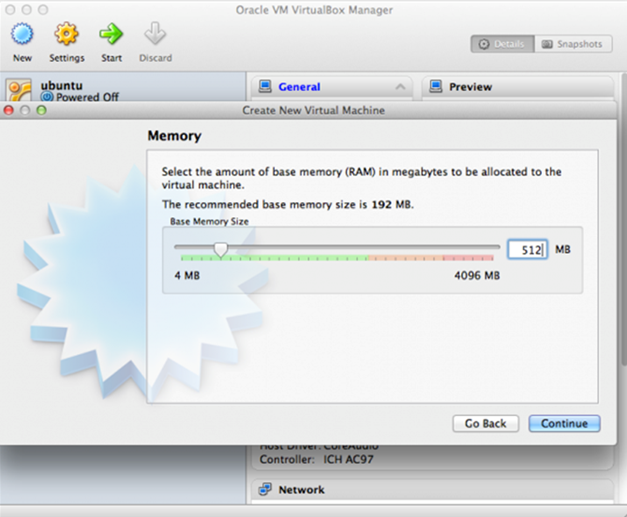This screenshot has height=517, width=627.
Task: Click the '4 MB' minimum label
Action: (187, 275)
